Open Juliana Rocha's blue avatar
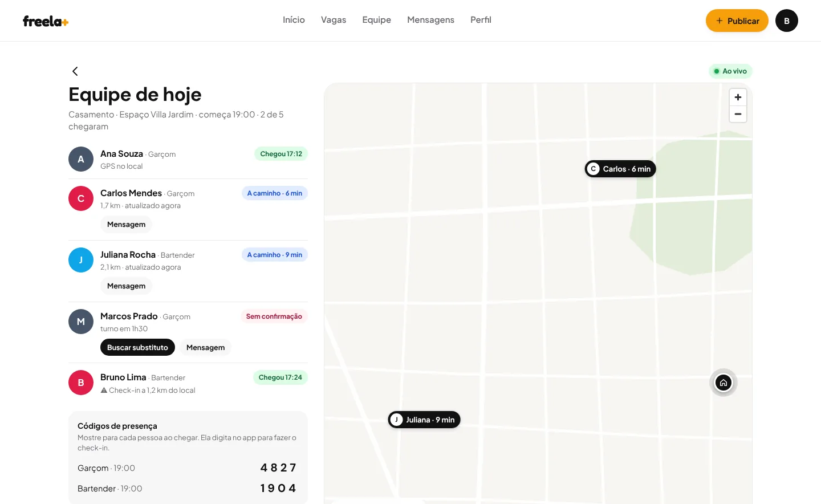The width and height of the screenshot is (821, 504). [x=81, y=260]
